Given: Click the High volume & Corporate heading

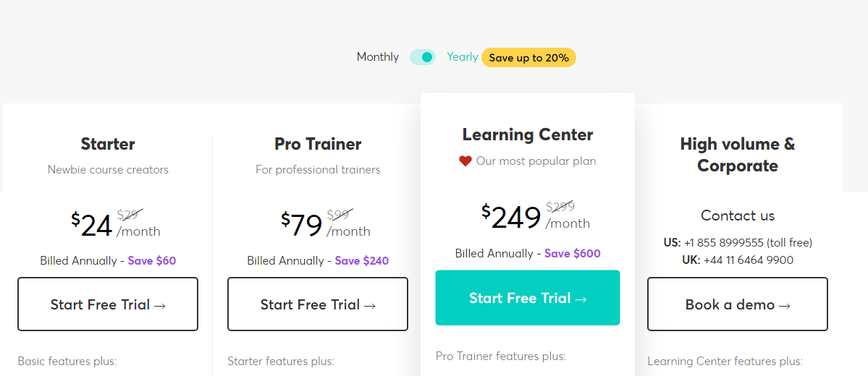Looking at the screenshot, I should pos(737,155).
